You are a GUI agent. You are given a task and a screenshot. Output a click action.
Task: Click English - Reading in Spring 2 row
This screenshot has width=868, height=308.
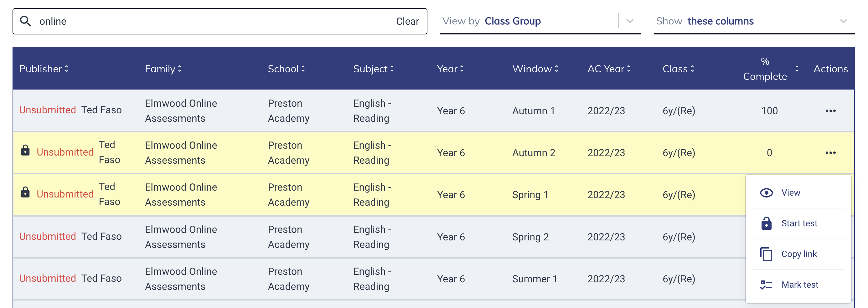(372, 237)
